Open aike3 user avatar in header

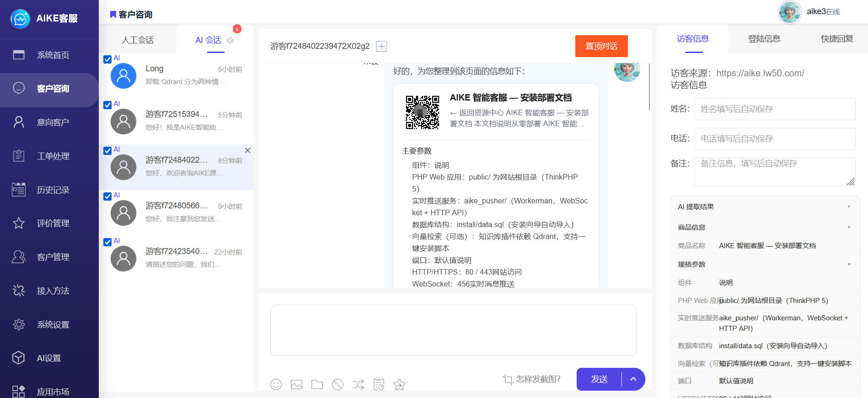point(789,12)
